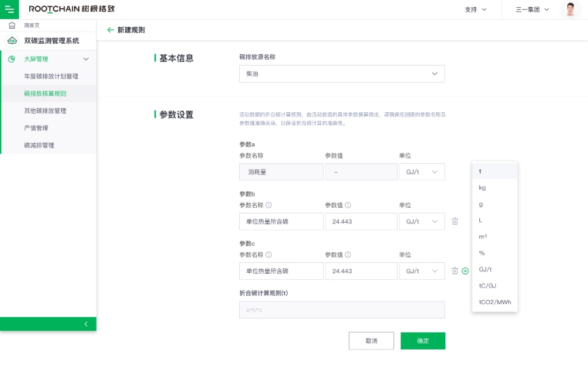Expand the 三一集团 organization dropdown

[532, 9]
